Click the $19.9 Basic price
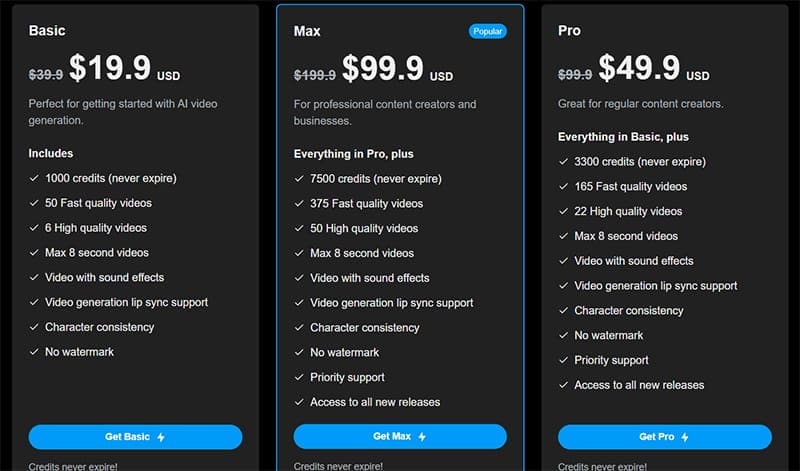 pos(110,68)
